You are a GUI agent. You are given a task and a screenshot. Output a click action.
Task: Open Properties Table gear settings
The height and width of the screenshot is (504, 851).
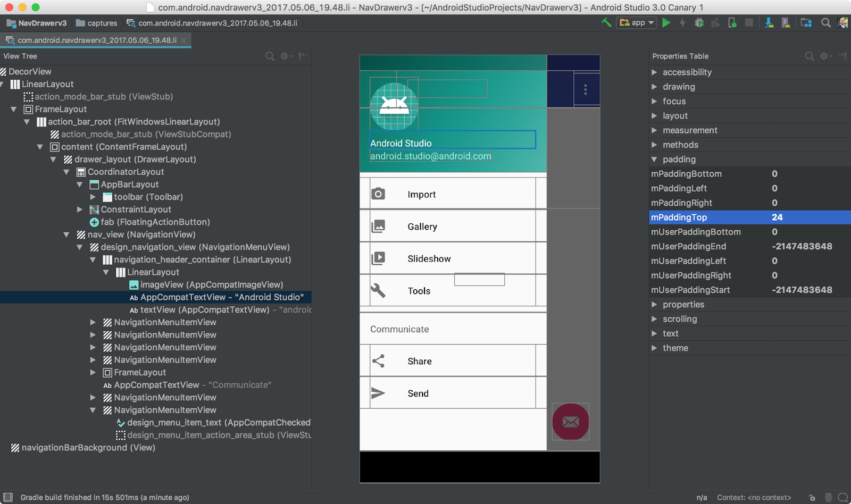tap(824, 56)
